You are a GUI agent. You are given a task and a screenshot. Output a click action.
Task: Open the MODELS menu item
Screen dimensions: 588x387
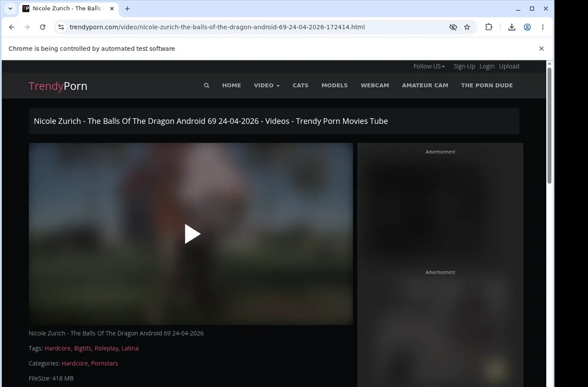pyautogui.click(x=335, y=85)
